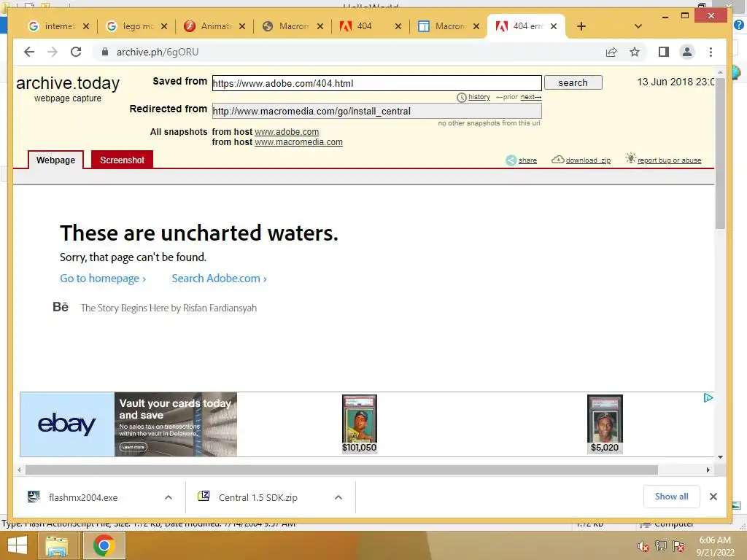This screenshot has height=560, width=747.
Task: Share this page using the share icon
Action: (611, 52)
